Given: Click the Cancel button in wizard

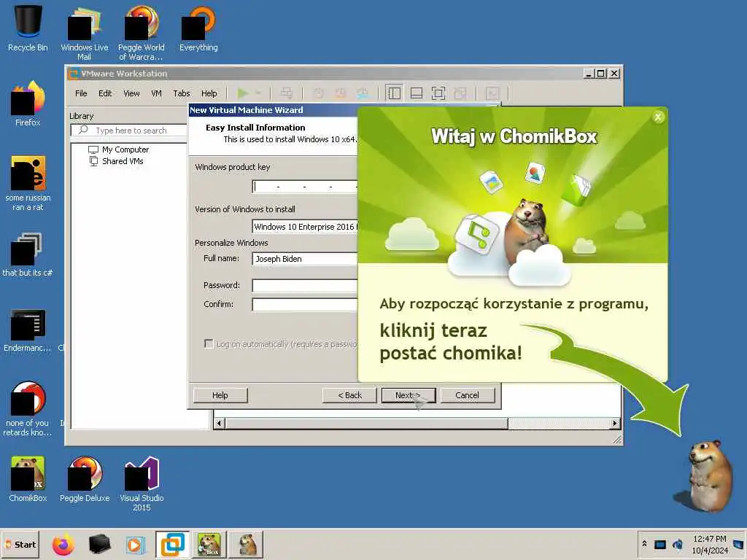Looking at the screenshot, I should coord(467,395).
